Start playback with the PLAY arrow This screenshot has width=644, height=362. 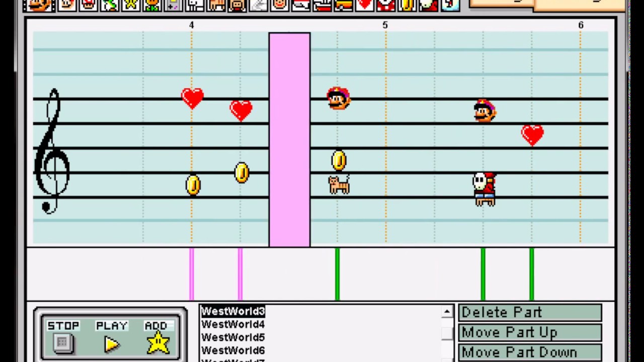point(112,344)
